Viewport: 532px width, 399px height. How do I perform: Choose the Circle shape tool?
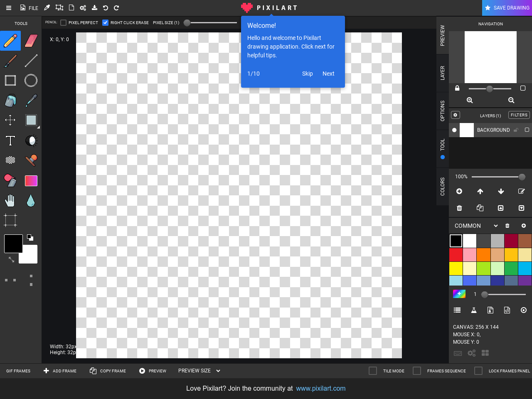point(31,80)
